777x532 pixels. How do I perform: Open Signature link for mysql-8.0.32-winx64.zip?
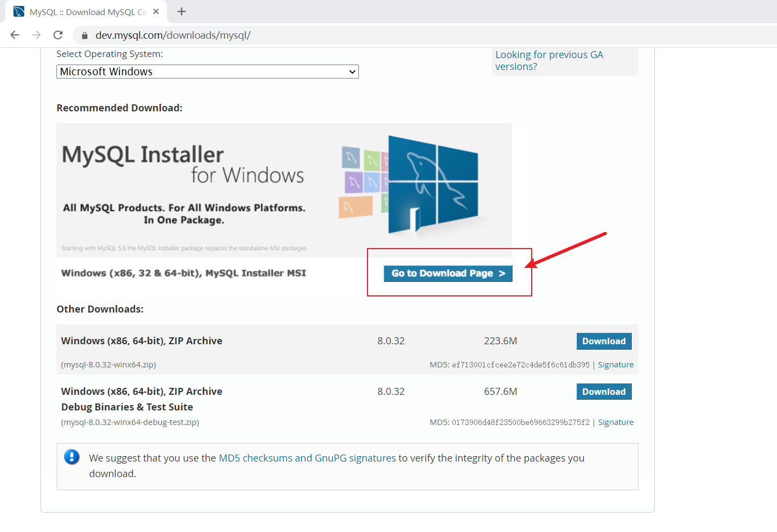tap(616, 365)
